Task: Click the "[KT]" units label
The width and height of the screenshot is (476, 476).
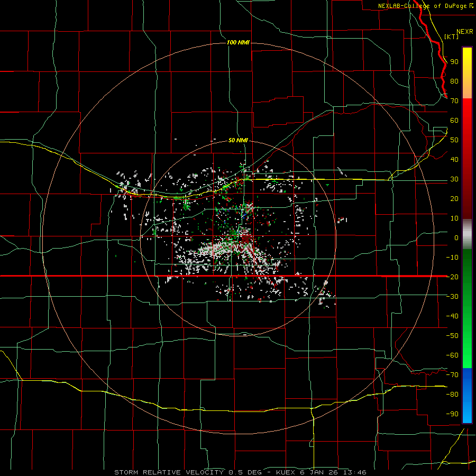Action: point(452,36)
